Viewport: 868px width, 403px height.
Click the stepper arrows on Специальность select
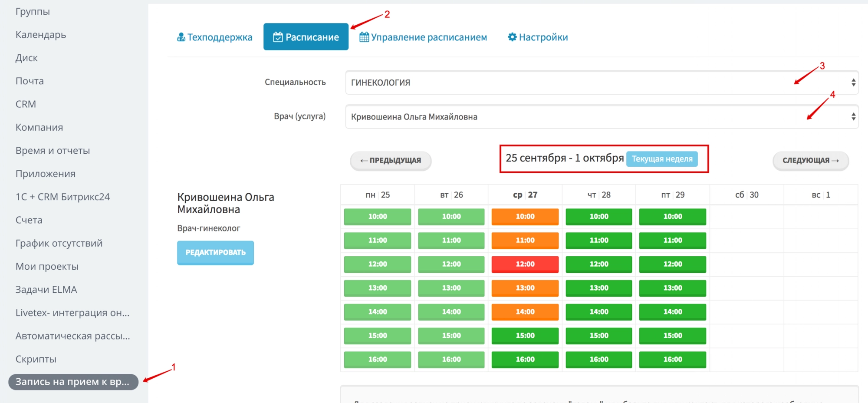tap(853, 83)
